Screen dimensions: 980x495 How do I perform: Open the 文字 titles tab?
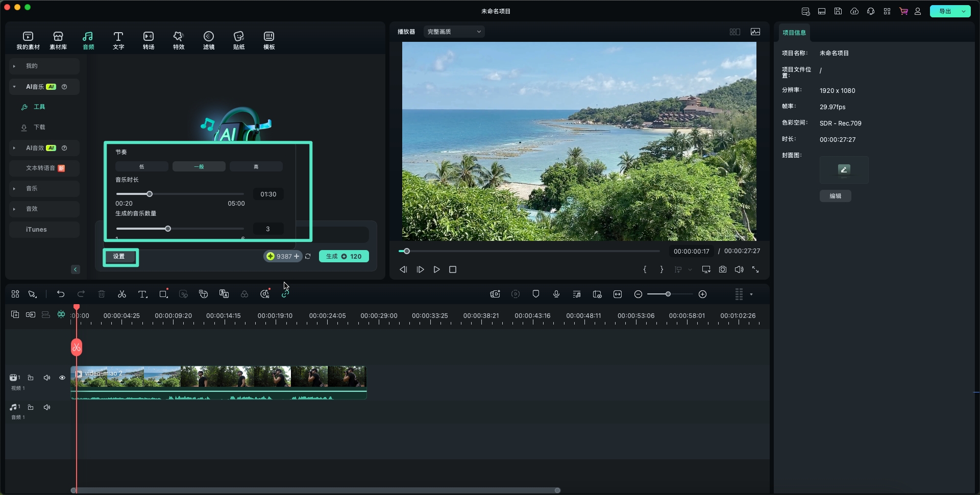(x=118, y=40)
